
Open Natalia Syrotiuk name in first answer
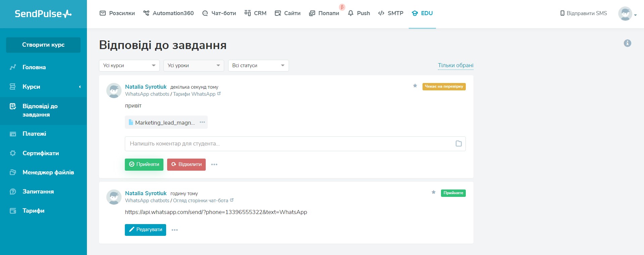click(146, 87)
